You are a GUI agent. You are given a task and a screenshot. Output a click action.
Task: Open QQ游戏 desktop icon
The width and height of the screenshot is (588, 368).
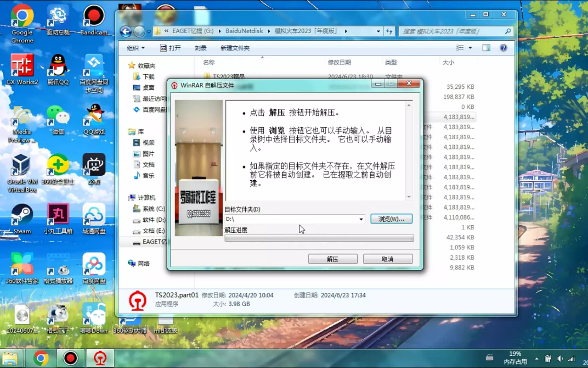point(94,119)
